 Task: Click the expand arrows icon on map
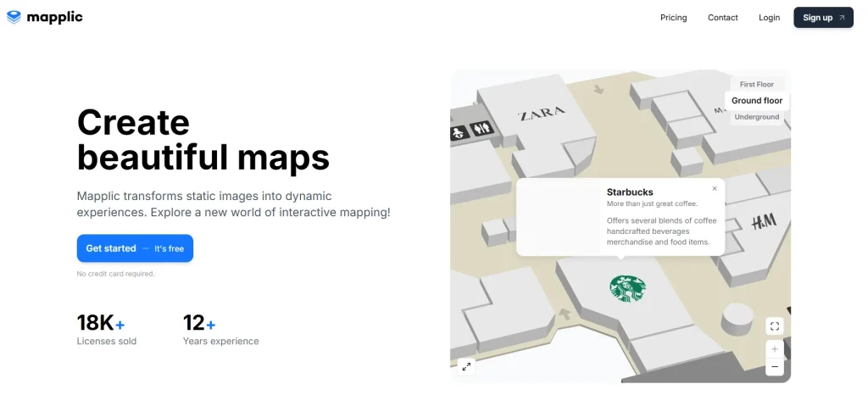click(467, 366)
